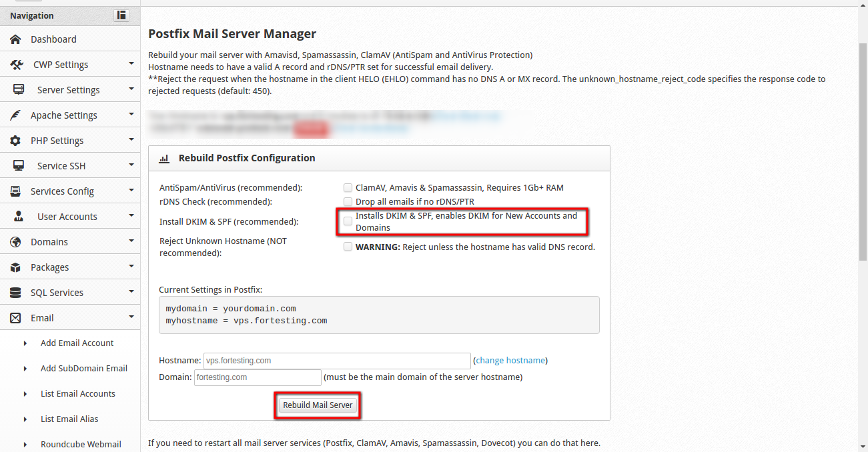
Task: Click the User Accounts person icon
Action: pyautogui.click(x=19, y=217)
